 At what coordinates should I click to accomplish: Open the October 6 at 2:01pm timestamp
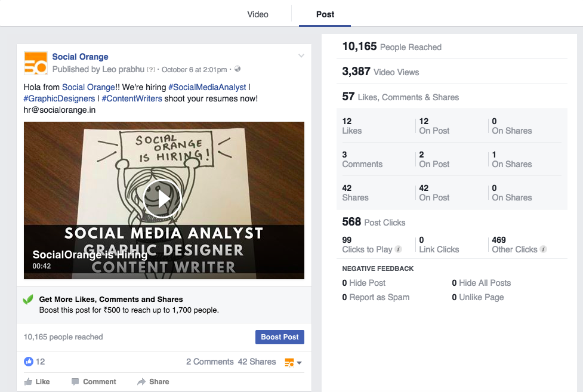click(194, 70)
